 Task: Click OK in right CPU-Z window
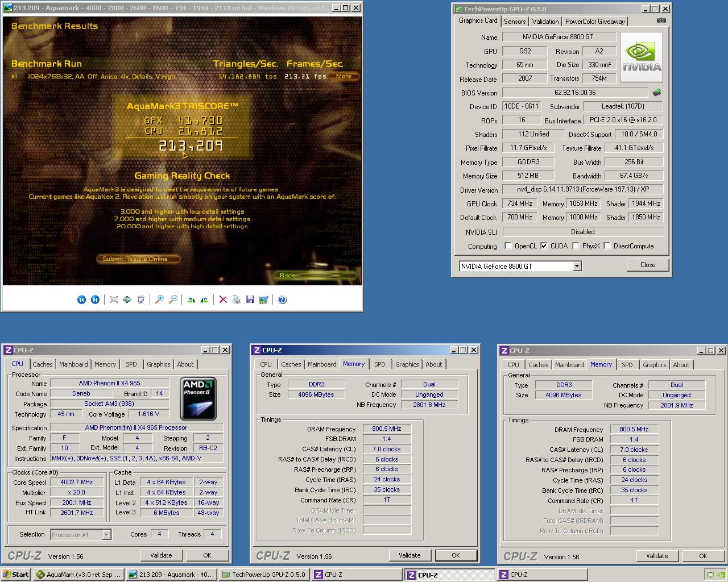click(x=703, y=556)
